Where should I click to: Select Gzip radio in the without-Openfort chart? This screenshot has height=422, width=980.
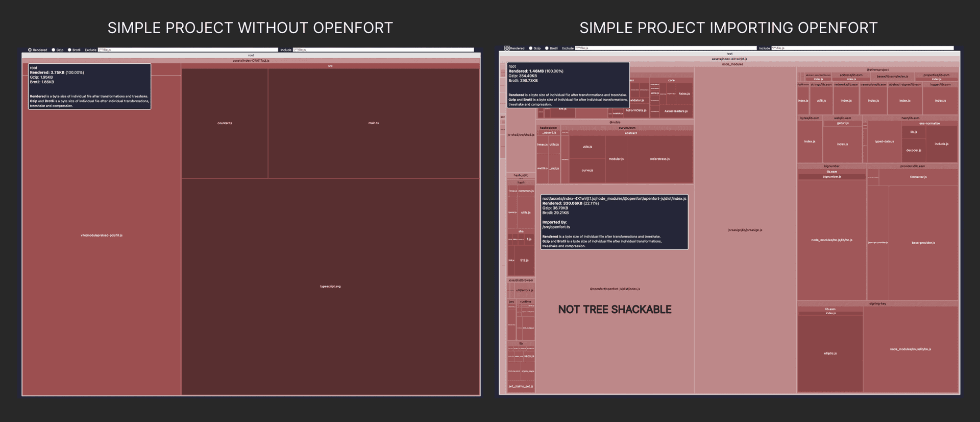[x=54, y=50]
